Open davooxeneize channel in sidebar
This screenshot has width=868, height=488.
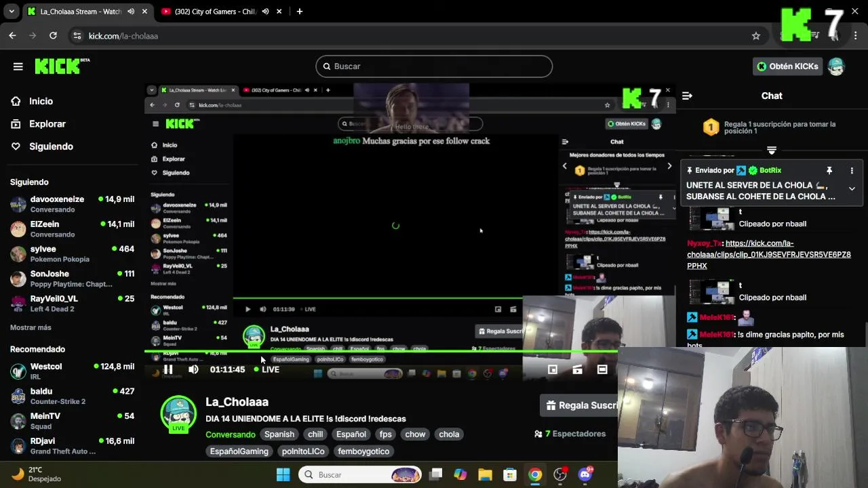[x=72, y=204]
